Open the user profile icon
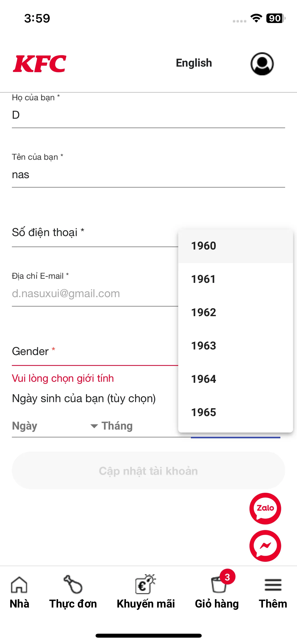Image resolution: width=297 pixels, height=644 pixels. tap(262, 63)
